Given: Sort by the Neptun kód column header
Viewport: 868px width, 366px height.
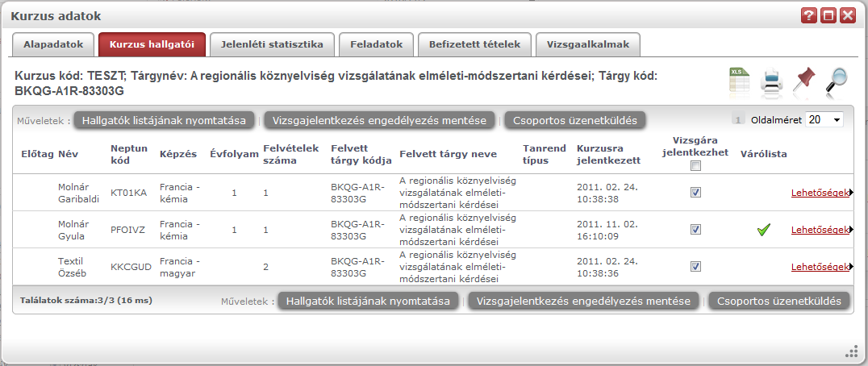Looking at the screenshot, I should pos(128,154).
